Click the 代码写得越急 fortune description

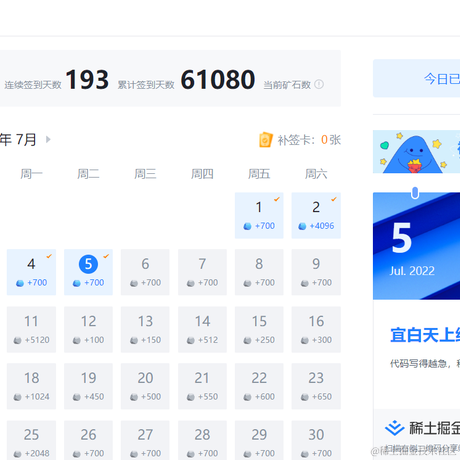tap(425, 363)
